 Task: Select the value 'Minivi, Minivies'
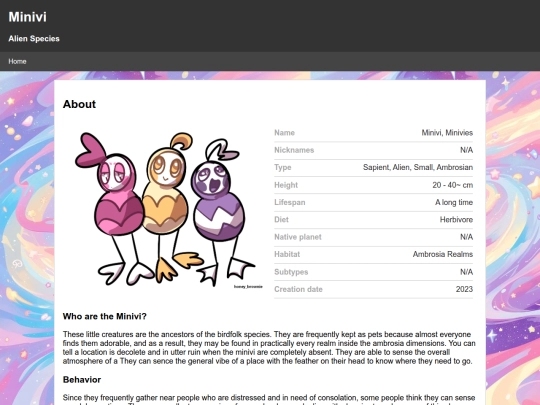tap(447, 133)
